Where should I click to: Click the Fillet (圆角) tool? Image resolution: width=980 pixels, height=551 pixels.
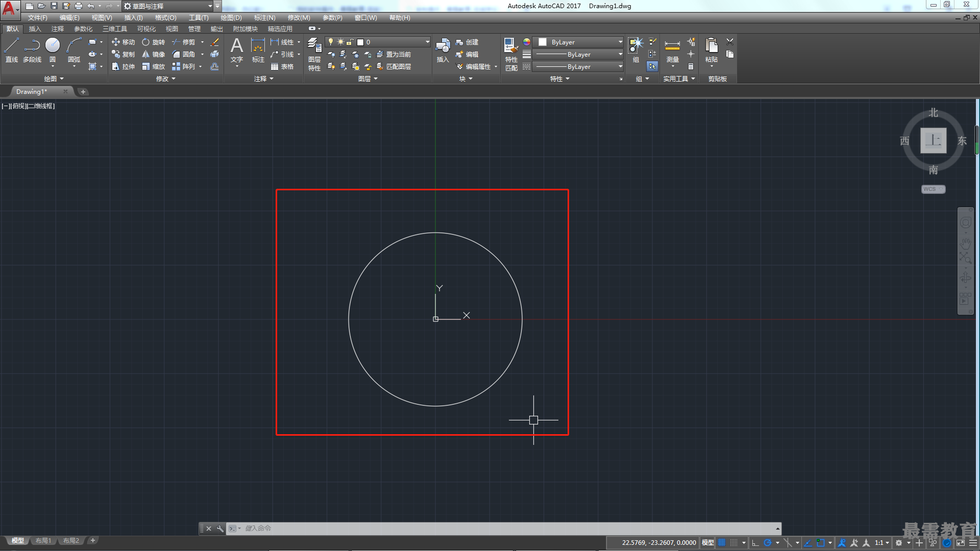(x=183, y=55)
